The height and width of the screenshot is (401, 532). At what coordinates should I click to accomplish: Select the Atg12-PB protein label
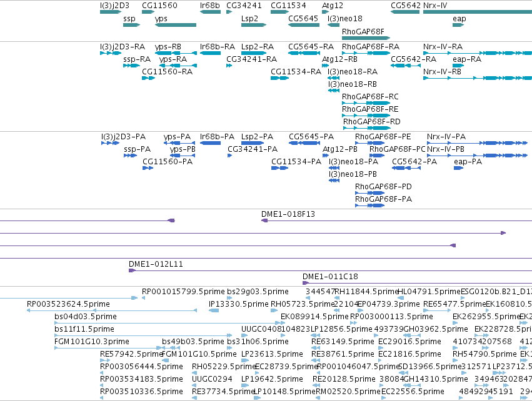point(339,149)
